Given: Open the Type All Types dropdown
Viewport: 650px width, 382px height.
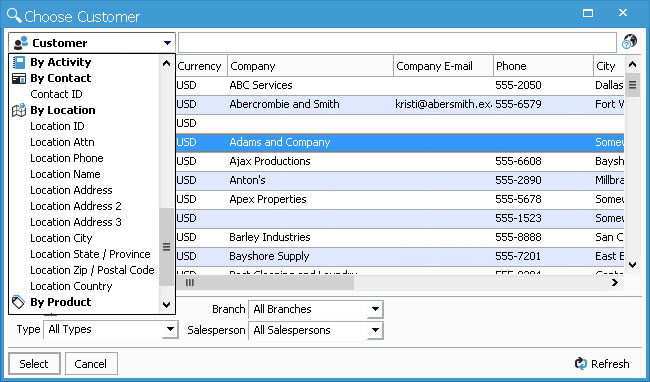Looking at the screenshot, I should pyautogui.click(x=170, y=329).
